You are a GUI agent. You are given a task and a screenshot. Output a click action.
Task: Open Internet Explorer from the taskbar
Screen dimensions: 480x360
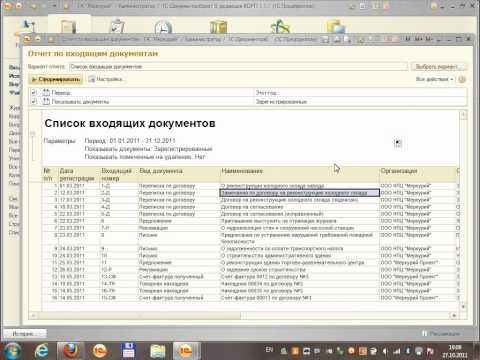42,351
